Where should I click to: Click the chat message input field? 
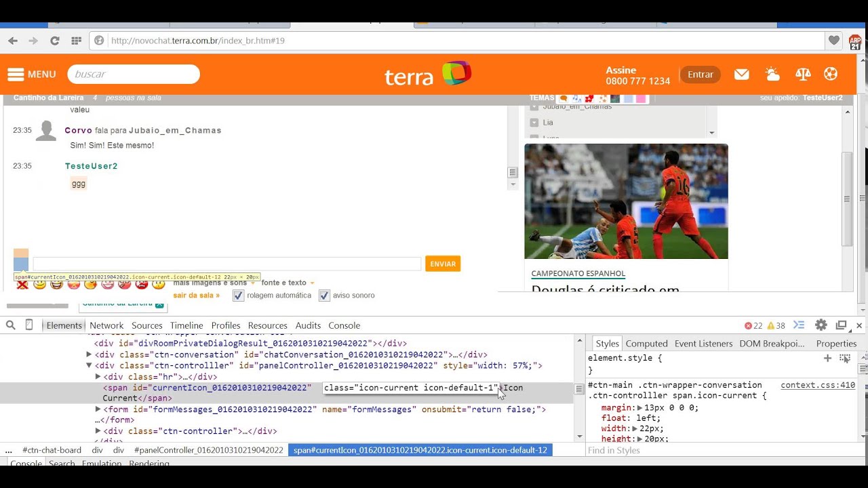[x=227, y=264]
